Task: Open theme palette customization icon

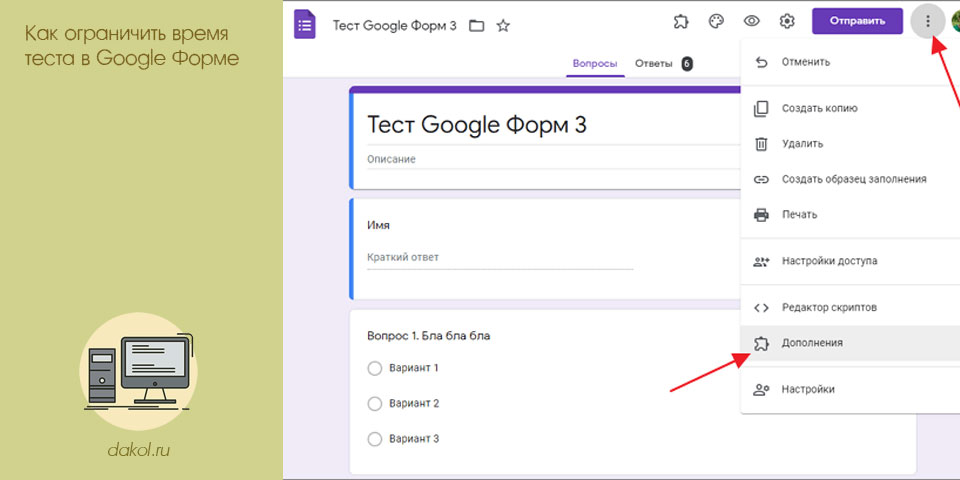Action: tap(716, 21)
